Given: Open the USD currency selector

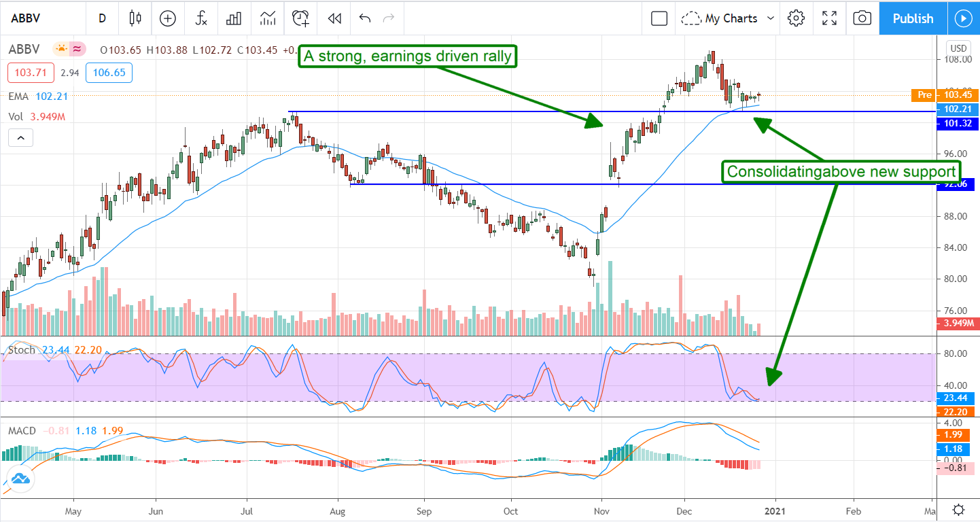Looking at the screenshot, I should (x=958, y=48).
